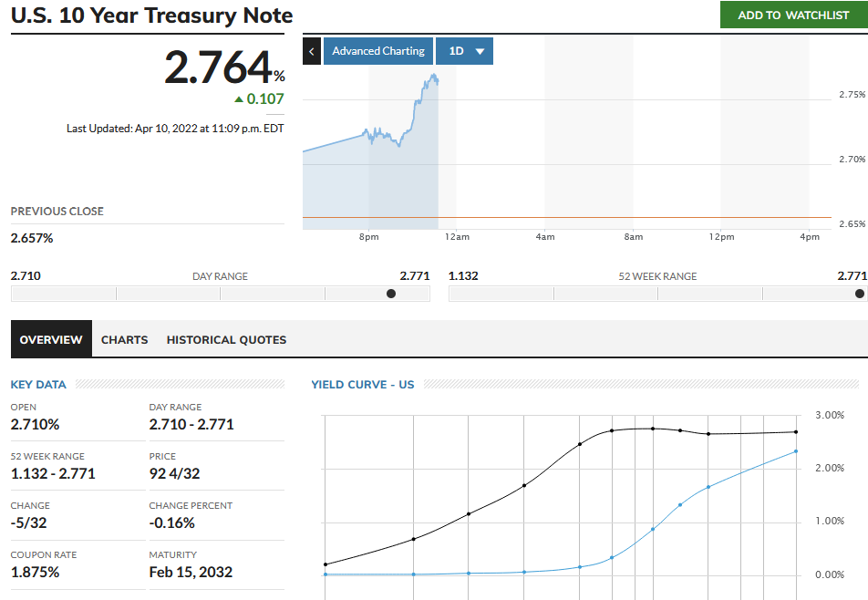Click the Maturity date Feb 15, 2032
The height and width of the screenshot is (600, 868).
click(x=191, y=573)
